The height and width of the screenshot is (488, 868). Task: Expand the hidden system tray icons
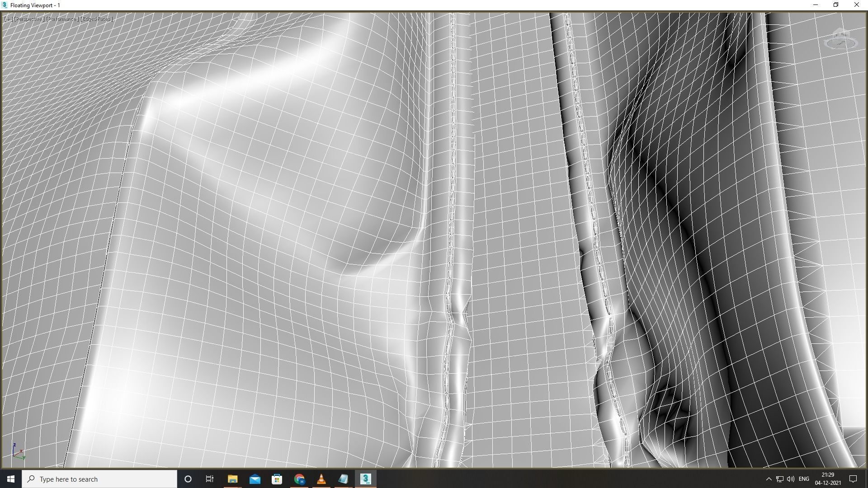coord(769,479)
